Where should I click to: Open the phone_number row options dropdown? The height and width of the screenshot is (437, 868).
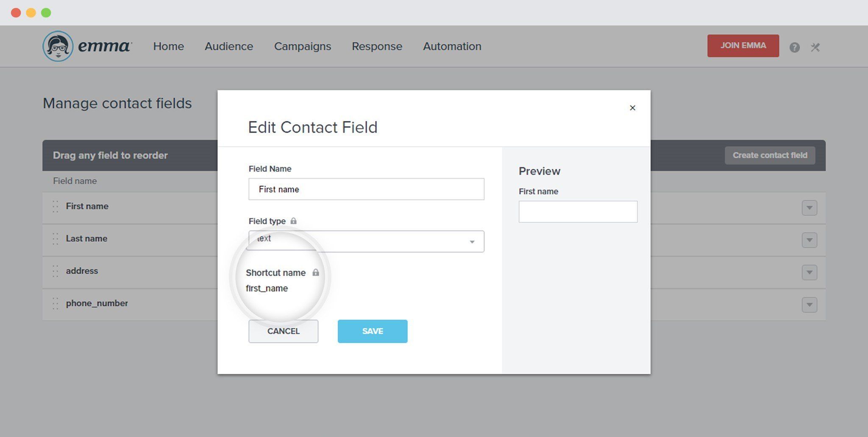[809, 305]
